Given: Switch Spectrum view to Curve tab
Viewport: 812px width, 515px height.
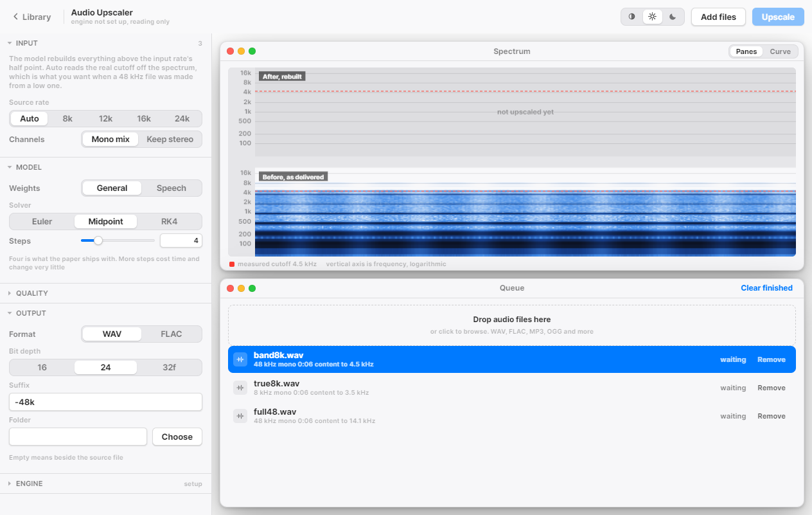Looking at the screenshot, I should coord(781,51).
